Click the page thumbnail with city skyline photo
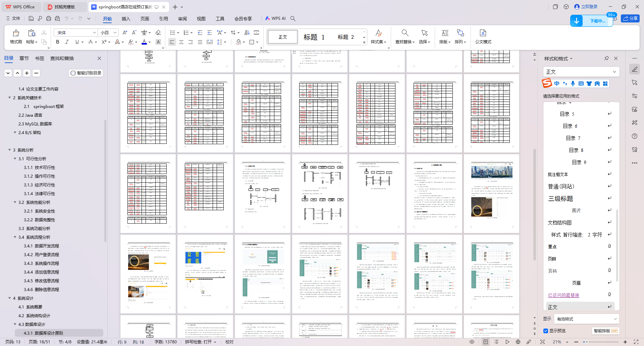The height and width of the screenshot is (346, 644). pos(491,194)
